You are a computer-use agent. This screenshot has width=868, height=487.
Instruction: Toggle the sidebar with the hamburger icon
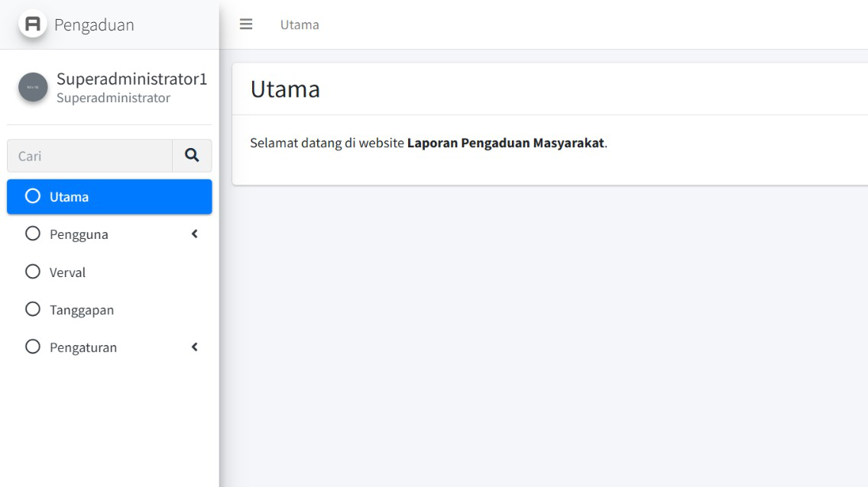point(246,24)
